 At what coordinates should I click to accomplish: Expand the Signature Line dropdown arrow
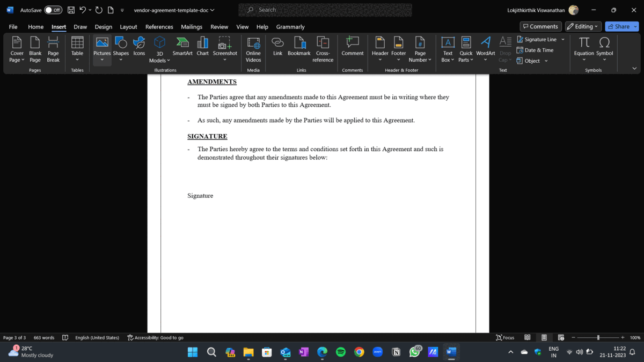[x=563, y=40]
